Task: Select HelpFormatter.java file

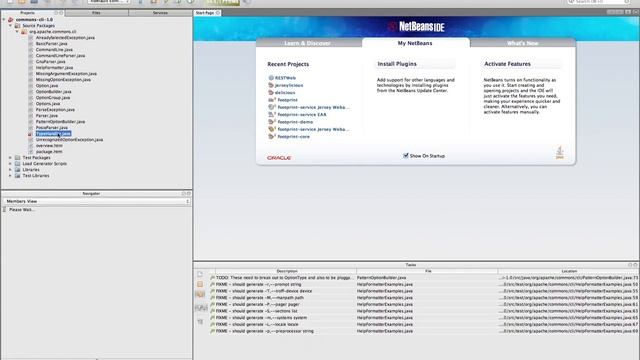Action: coord(54,67)
